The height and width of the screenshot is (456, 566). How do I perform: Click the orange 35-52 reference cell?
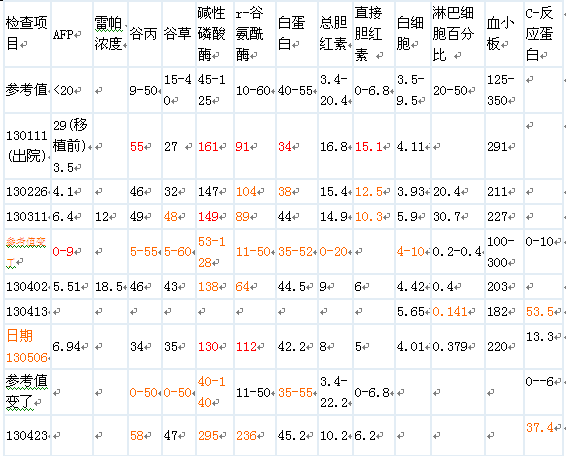297,251
